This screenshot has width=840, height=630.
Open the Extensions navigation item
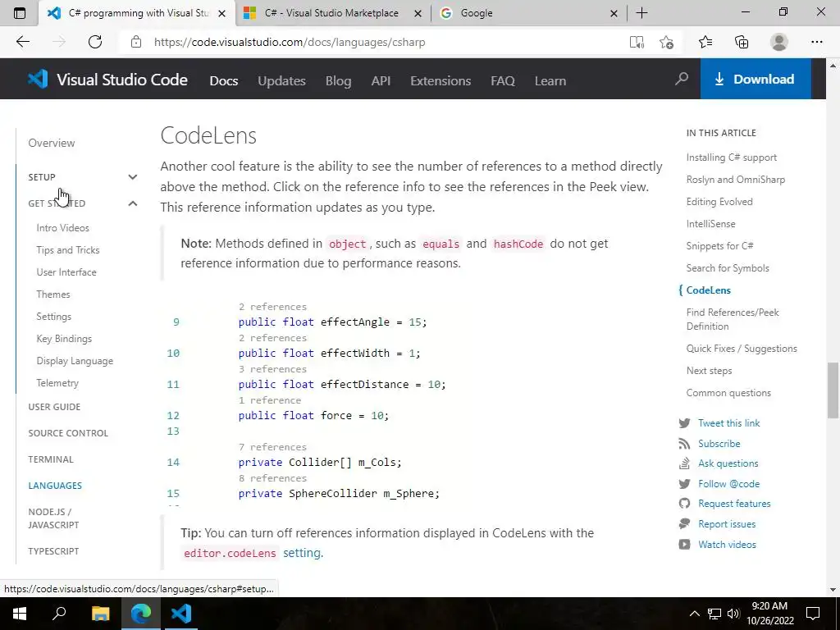pos(441,81)
